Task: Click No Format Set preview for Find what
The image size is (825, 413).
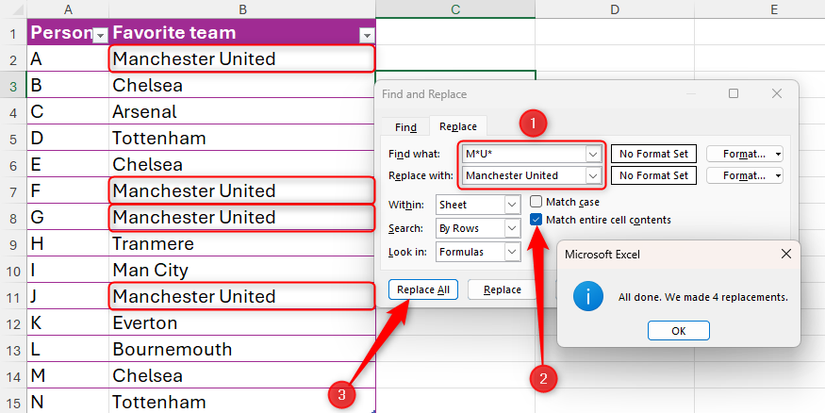Action: coord(653,154)
